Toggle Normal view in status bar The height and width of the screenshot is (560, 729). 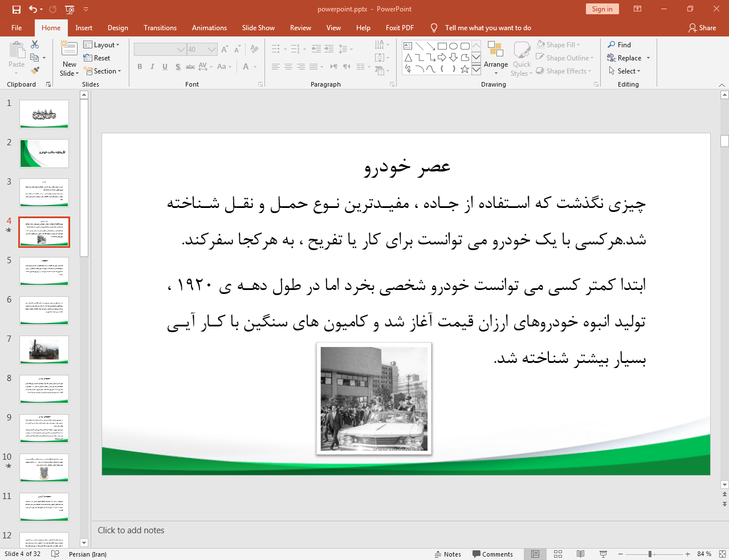point(535,554)
